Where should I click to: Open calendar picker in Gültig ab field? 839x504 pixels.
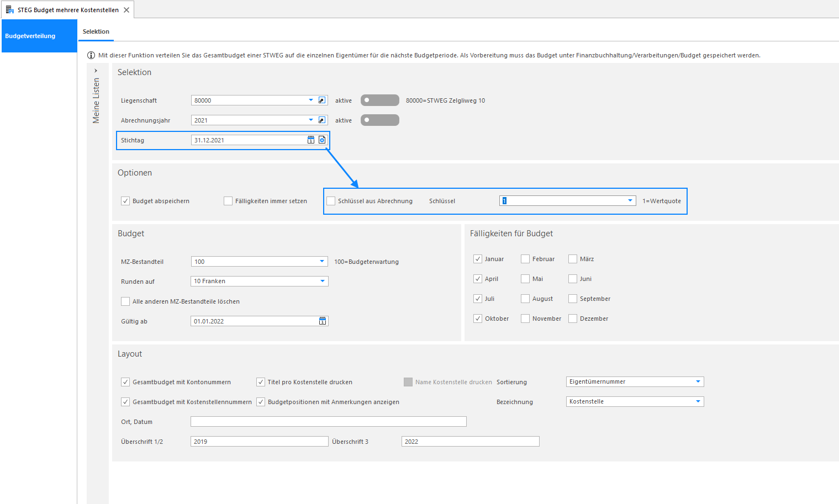[323, 321]
